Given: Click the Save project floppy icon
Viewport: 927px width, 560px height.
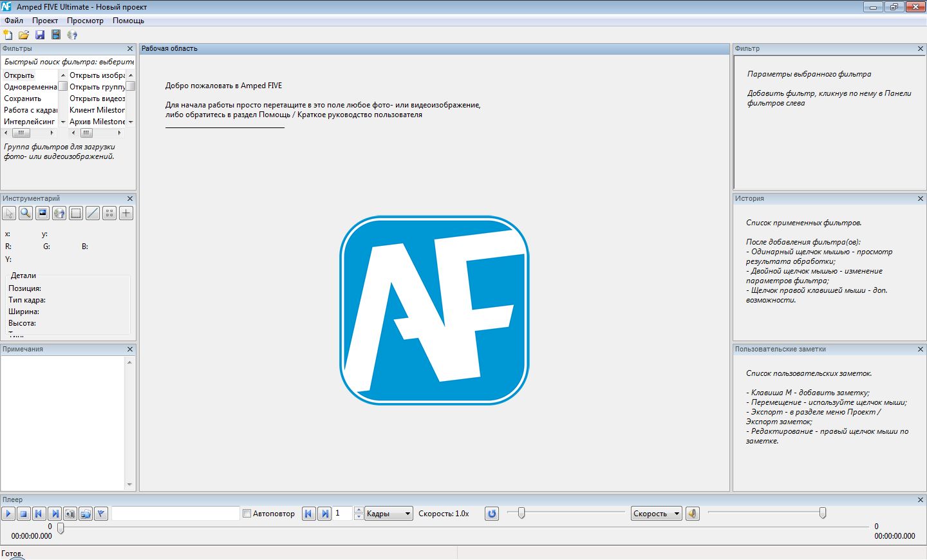Looking at the screenshot, I should (40, 35).
